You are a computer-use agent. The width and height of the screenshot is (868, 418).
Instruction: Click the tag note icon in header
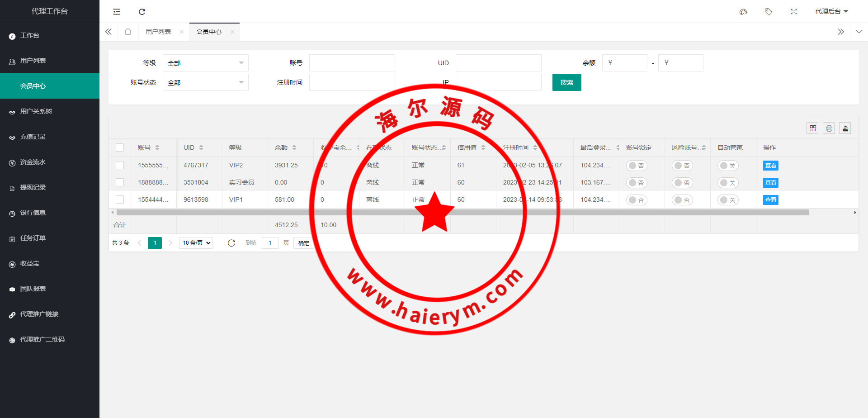click(768, 12)
